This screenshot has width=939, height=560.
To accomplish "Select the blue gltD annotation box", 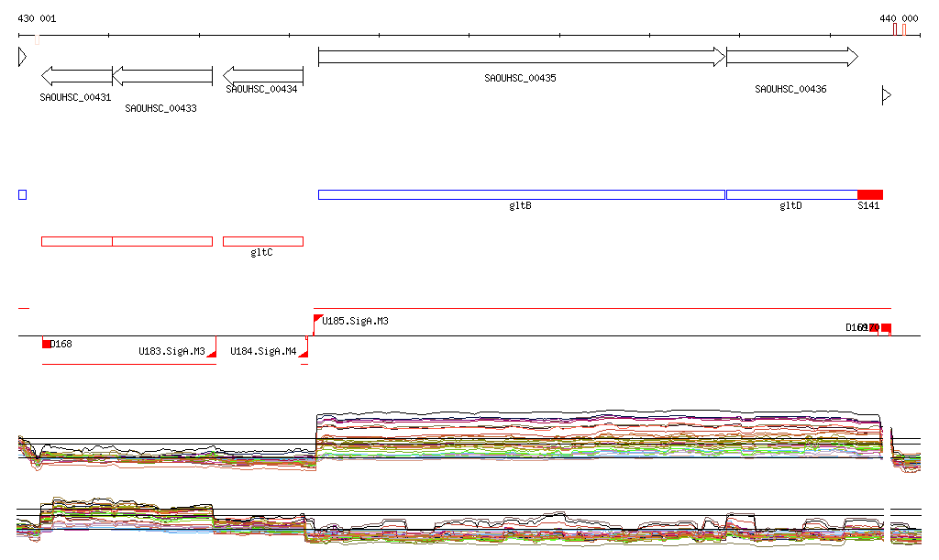I will coord(791,194).
